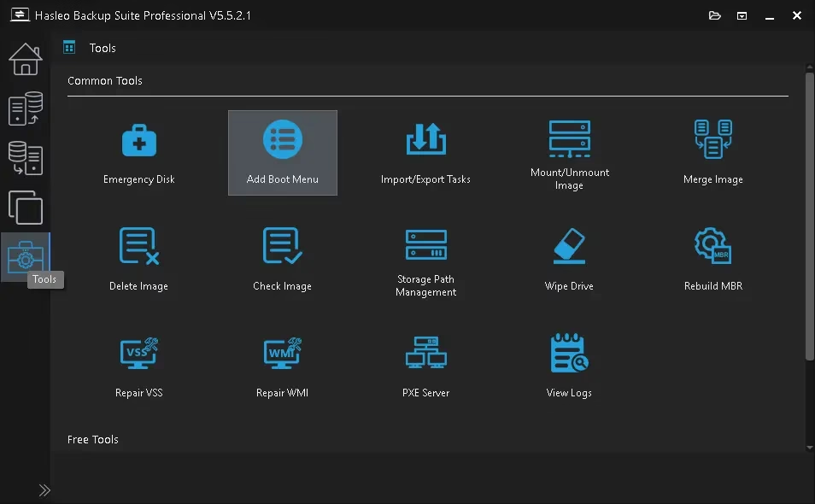Switch to the Backup sidebar page
The height and width of the screenshot is (504, 815).
pyautogui.click(x=25, y=109)
